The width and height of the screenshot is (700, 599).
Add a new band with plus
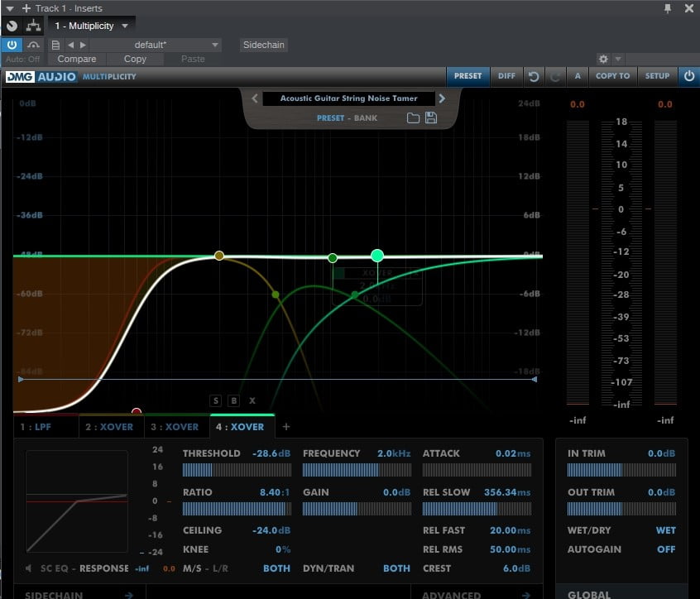tap(286, 427)
